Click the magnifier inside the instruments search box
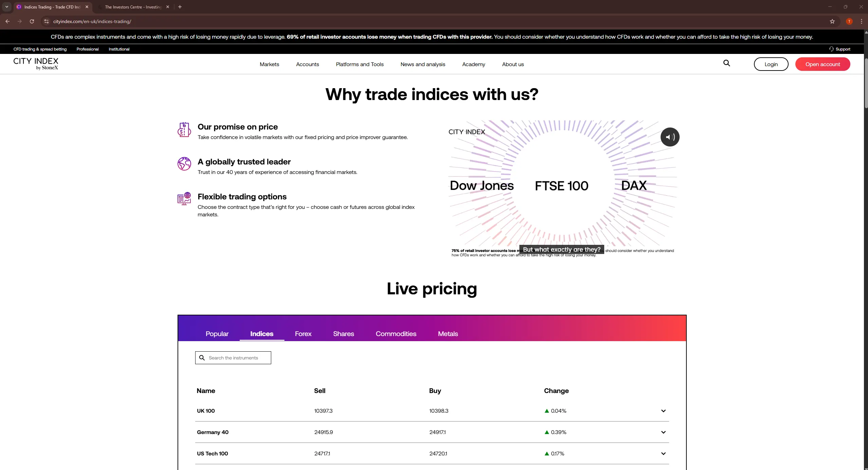 [x=202, y=358]
